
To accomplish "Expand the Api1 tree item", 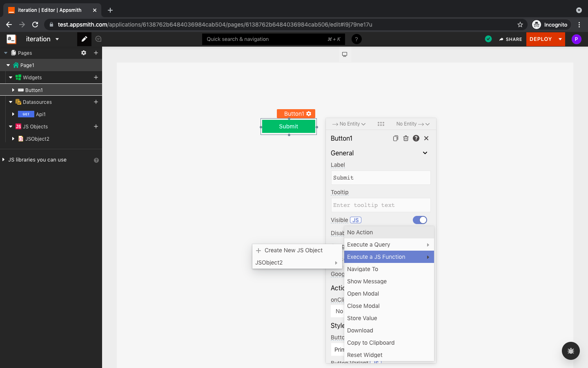I will tap(13, 114).
